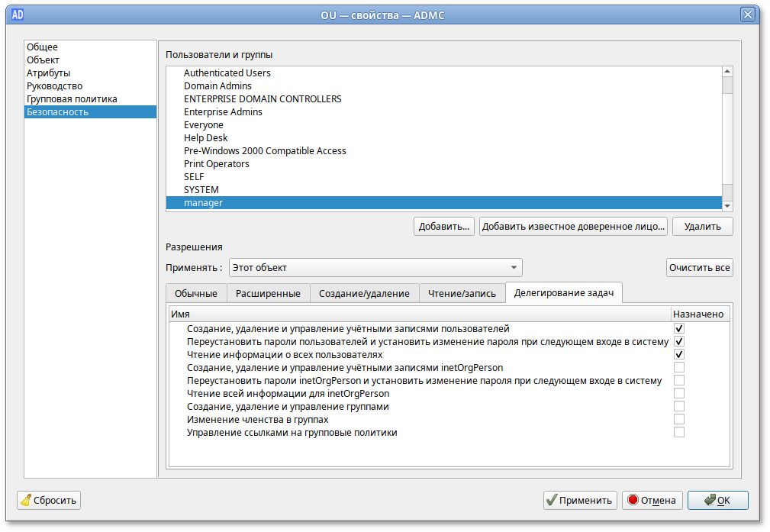Click the green arrow icon on OK
This screenshot has width=770, height=532.
point(709,501)
